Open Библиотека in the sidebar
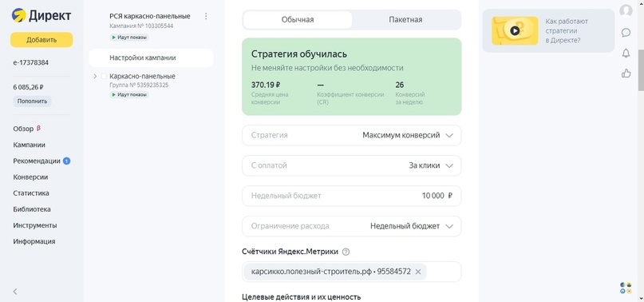Viewport: 644px width, 302px height. click(32, 209)
